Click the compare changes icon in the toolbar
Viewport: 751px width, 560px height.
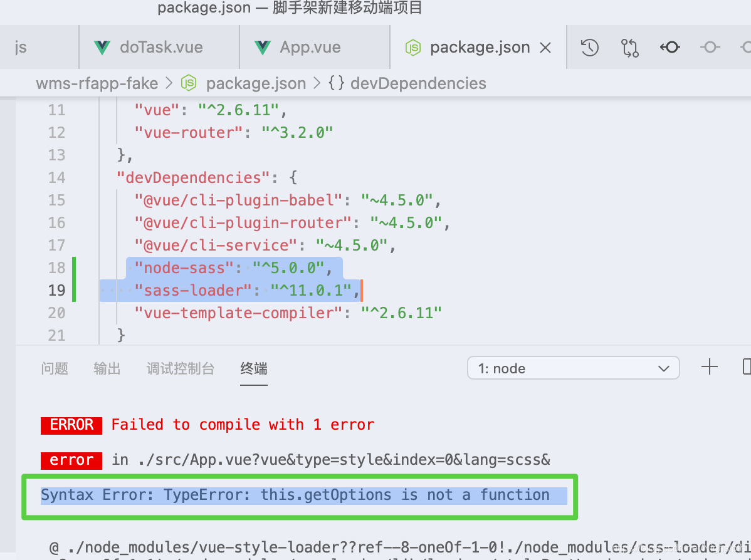coord(629,47)
